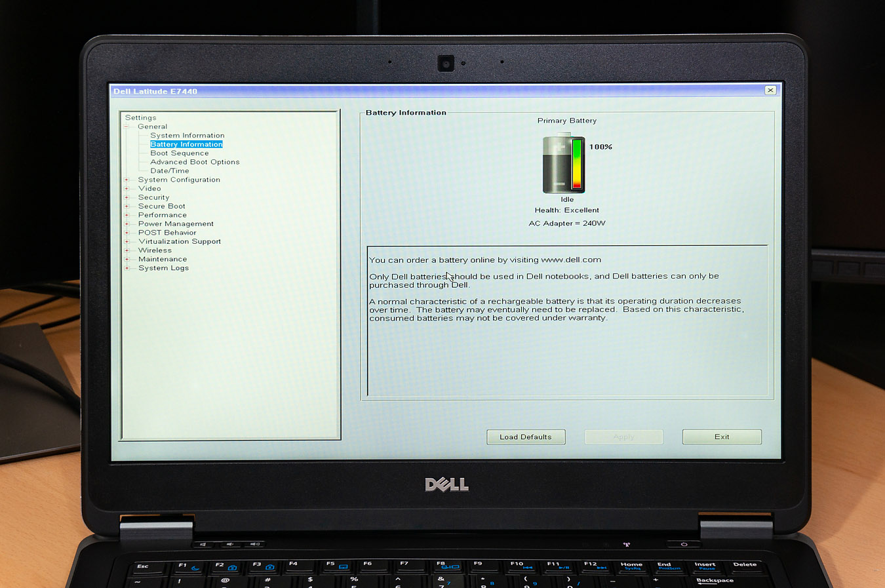The height and width of the screenshot is (588, 885).
Task: Click the Health: Excellent text
Action: [x=567, y=210]
